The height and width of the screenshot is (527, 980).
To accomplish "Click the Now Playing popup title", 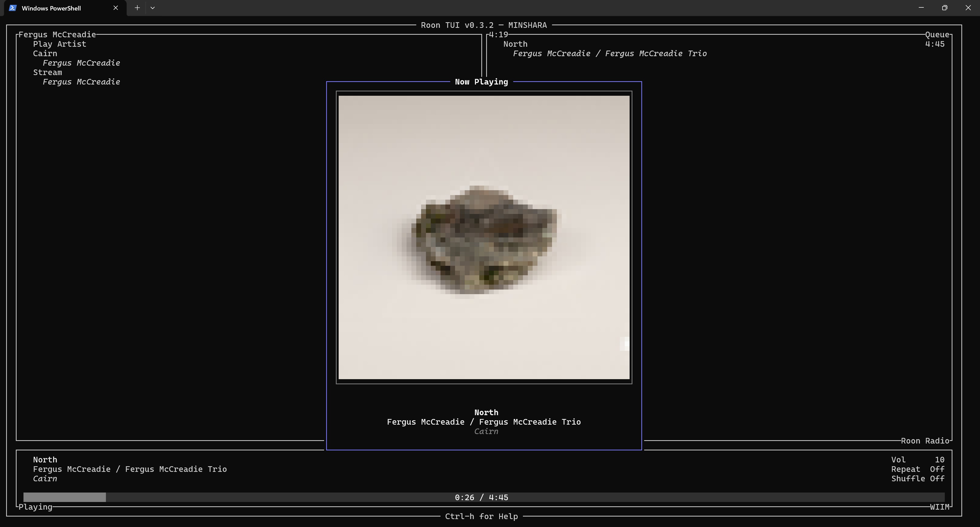I will 481,82.
